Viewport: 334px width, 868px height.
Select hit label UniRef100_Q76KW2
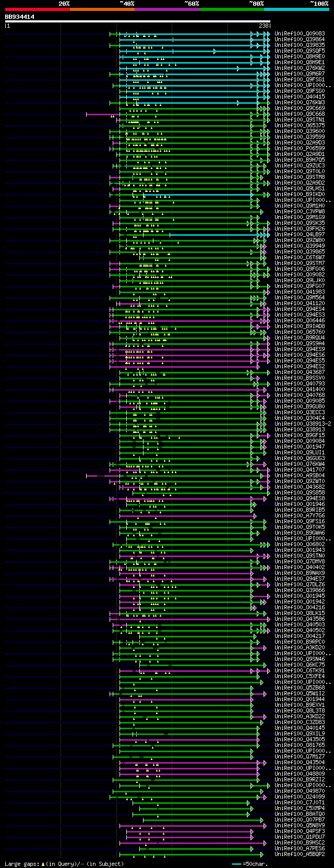coord(300,68)
